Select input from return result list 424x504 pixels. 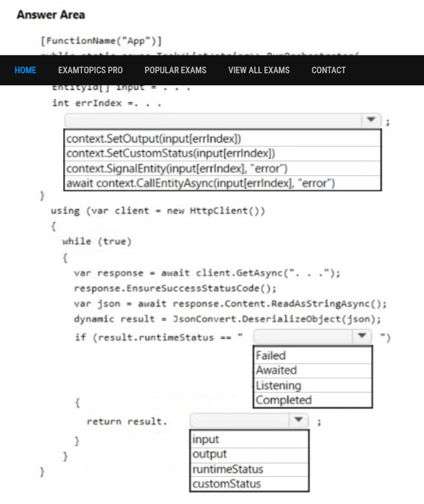(249, 439)
